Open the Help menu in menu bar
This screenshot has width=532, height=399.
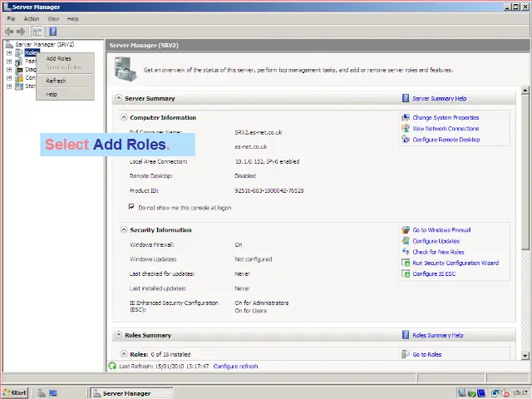(x=72, y=18)
